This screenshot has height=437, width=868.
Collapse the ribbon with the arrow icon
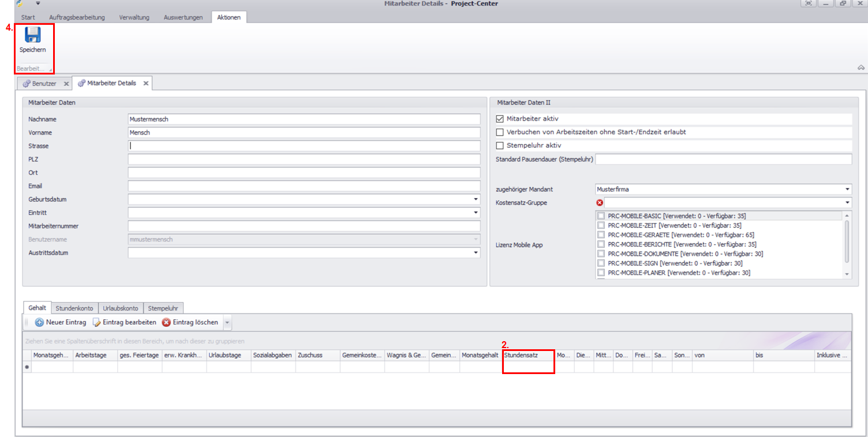click(x=860, y=68)
